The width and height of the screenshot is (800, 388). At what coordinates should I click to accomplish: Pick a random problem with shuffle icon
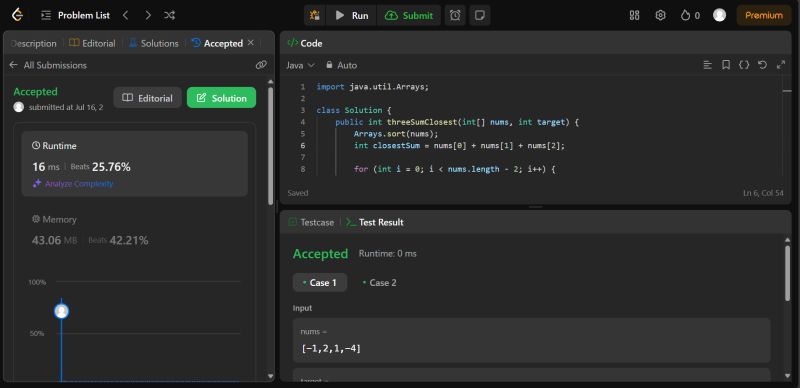click(169, 15)
